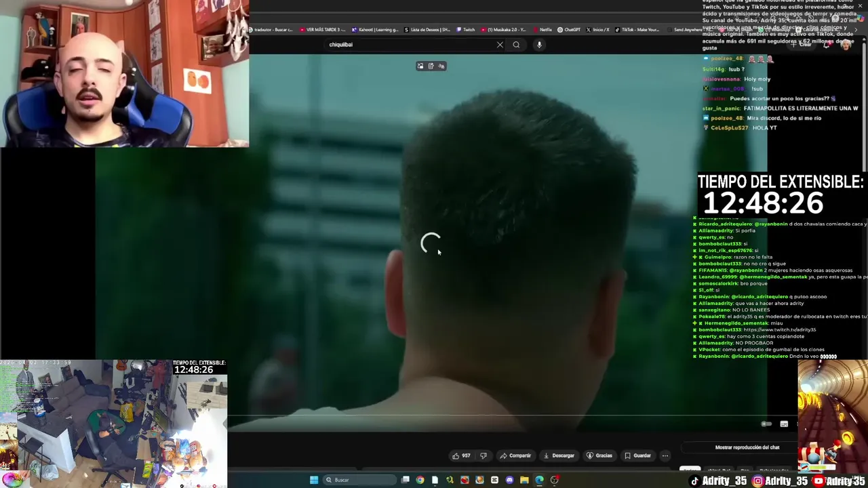
Task: Click the twitch.tv/adrity35 link in chat
Action: (x=780, y=330)
